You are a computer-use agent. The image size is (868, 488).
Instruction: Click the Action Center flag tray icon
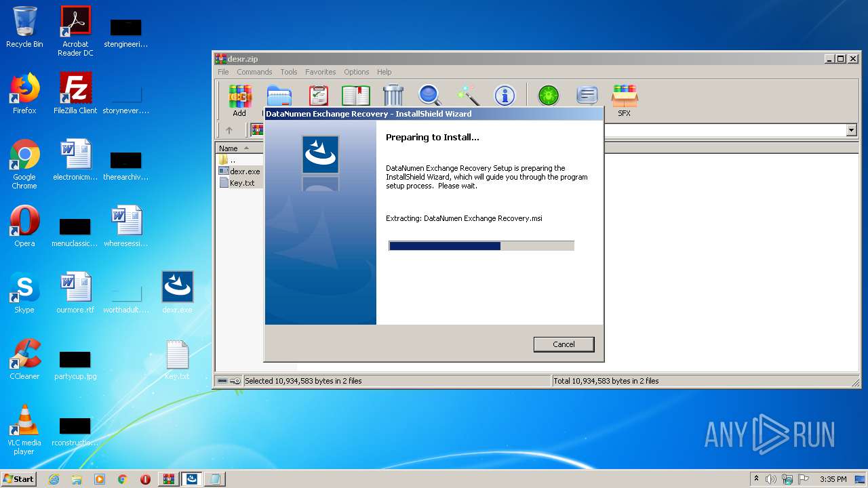pos(804,479)
